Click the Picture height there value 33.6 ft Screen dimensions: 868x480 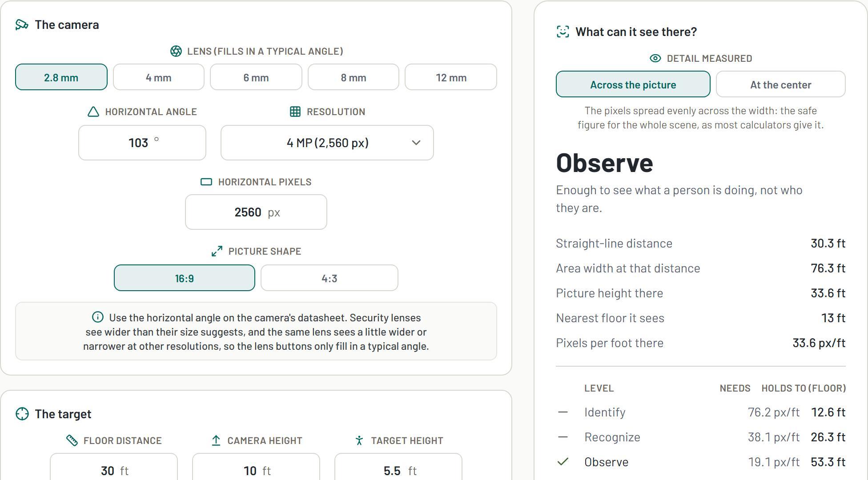(x=828, y=293)
